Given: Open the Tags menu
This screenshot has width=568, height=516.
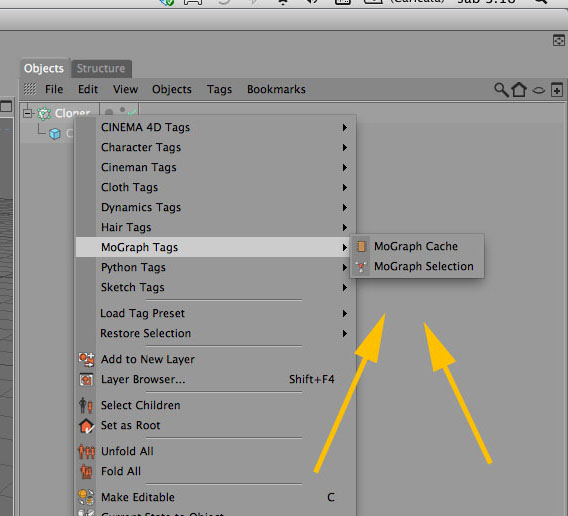Looking at the screenshot, I should [220, 90].
